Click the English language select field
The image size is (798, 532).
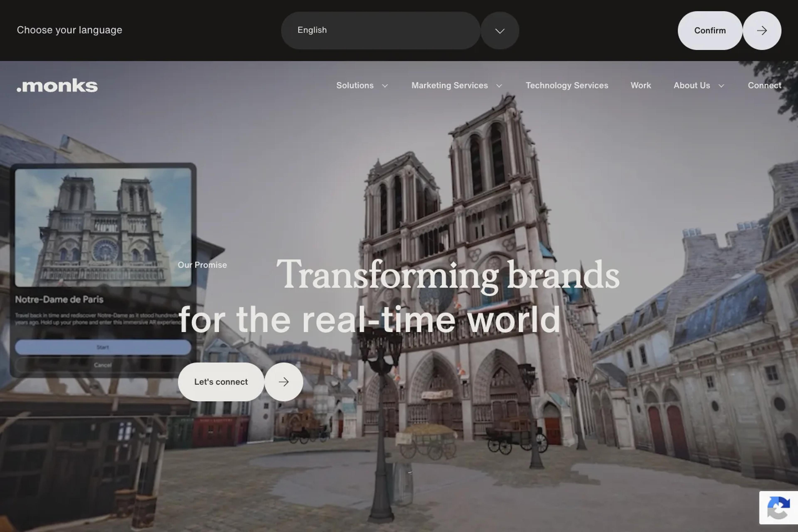[380, 31]
